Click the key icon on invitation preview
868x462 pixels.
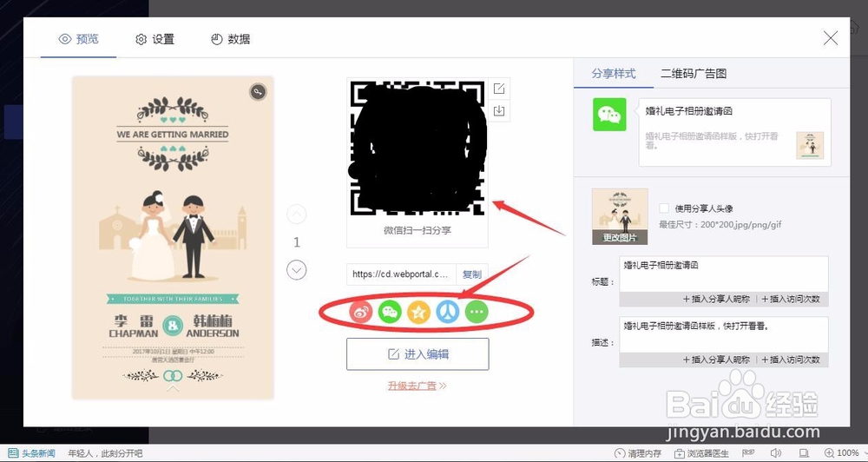(258, 91)
